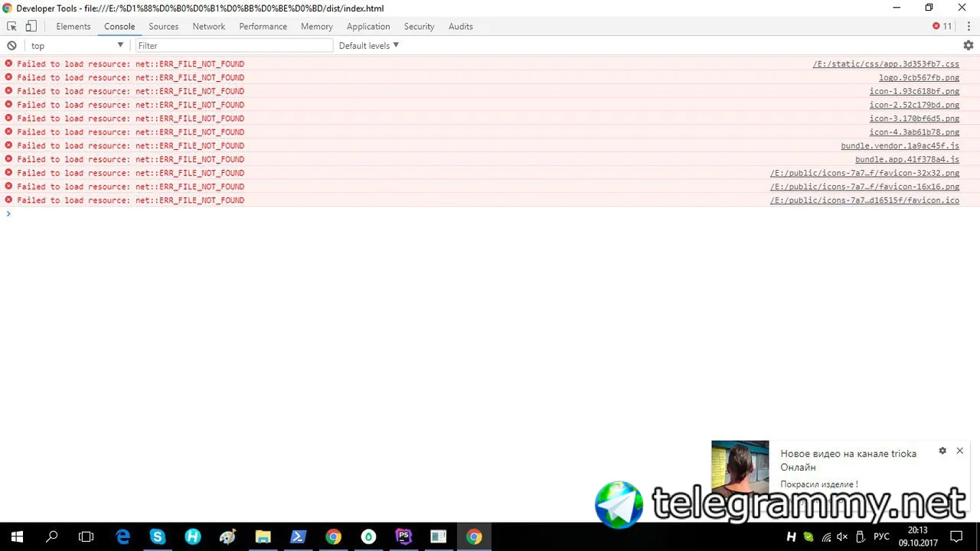Open the Default levels dropdown
Image resolution: width=980 pixels, height=551 pixels.
coord(369,46)
